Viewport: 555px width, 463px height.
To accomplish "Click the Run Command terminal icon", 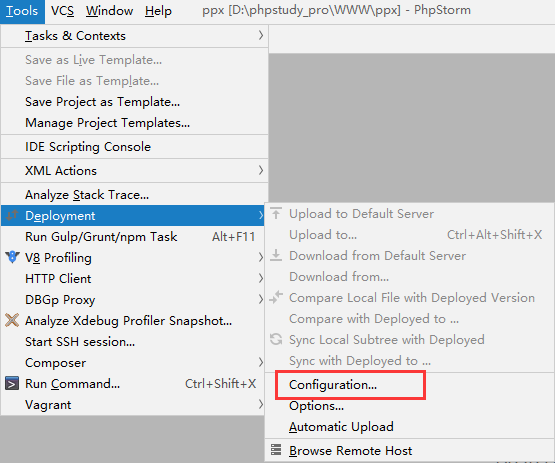I will point(12,384).
